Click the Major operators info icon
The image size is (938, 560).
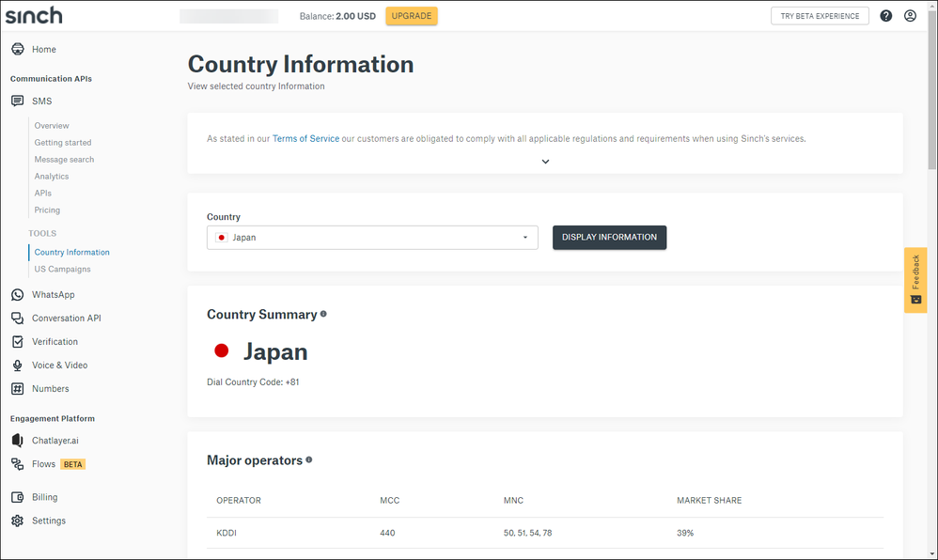[309, 459]
